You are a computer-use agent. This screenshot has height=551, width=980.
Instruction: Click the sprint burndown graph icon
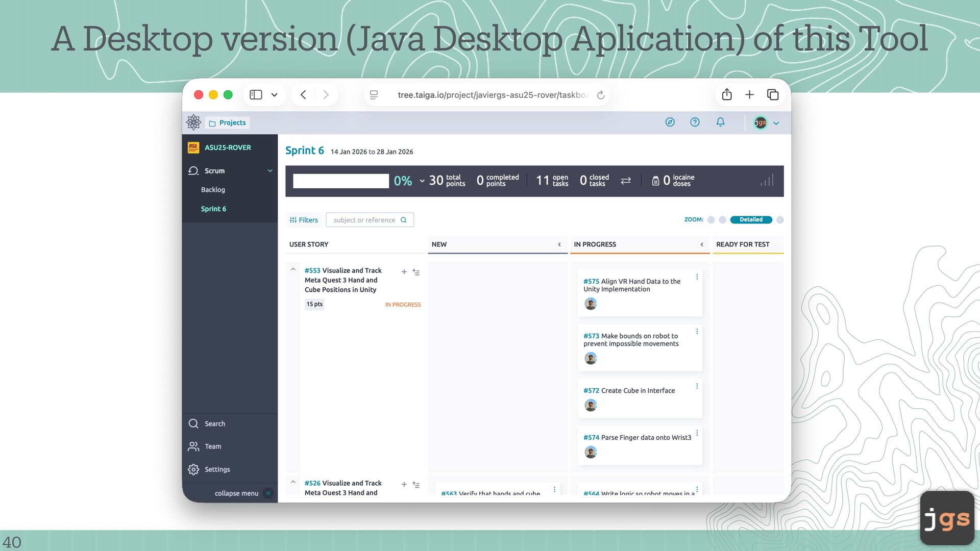coord(767,181)
